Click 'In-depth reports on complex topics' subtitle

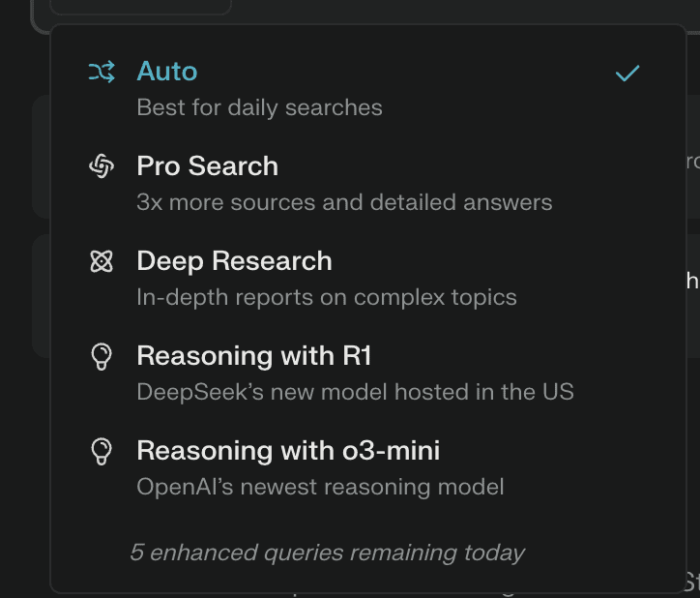click(x=327, y=297)
